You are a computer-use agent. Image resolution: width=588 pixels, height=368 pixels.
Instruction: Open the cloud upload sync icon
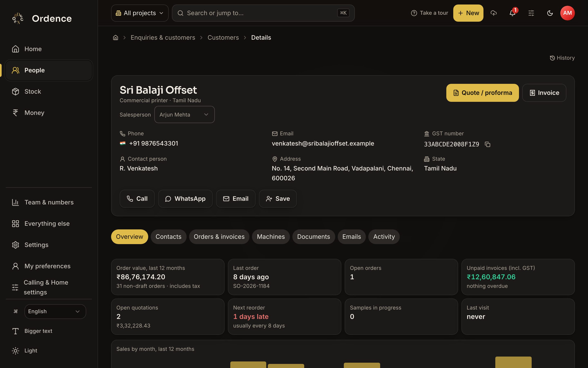493,13
